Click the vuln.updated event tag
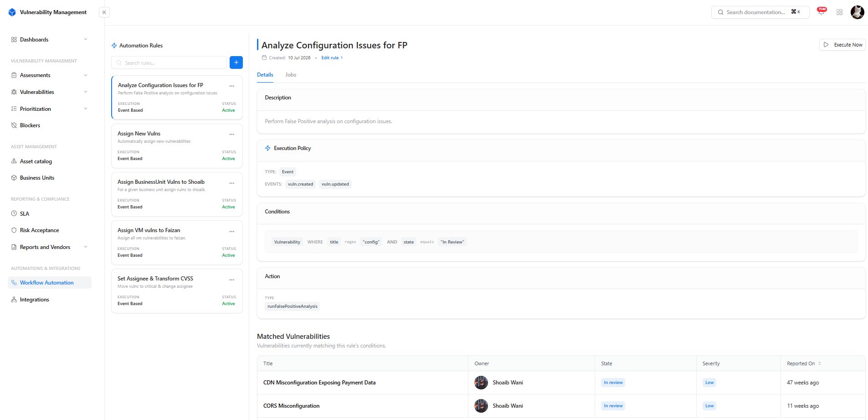Viewport: 868px width, 420px height. pos(335,184)
